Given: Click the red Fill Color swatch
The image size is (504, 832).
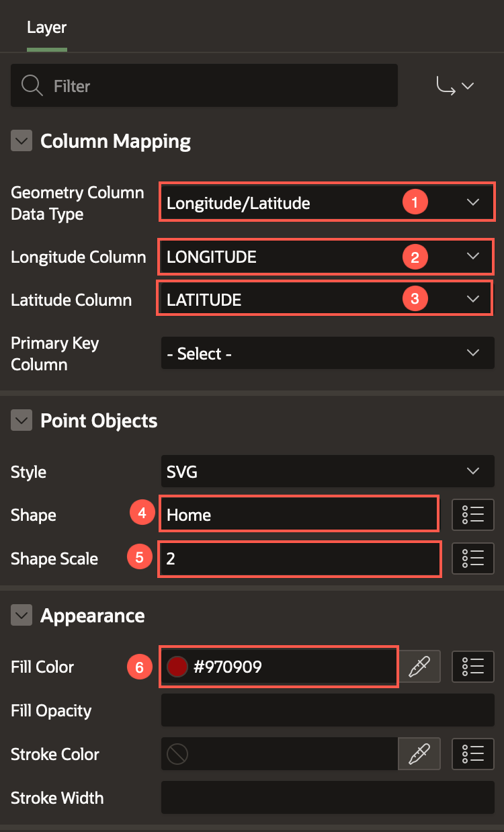Looking at the screenshot, I should pyautogui.click(x=177, y=666).
